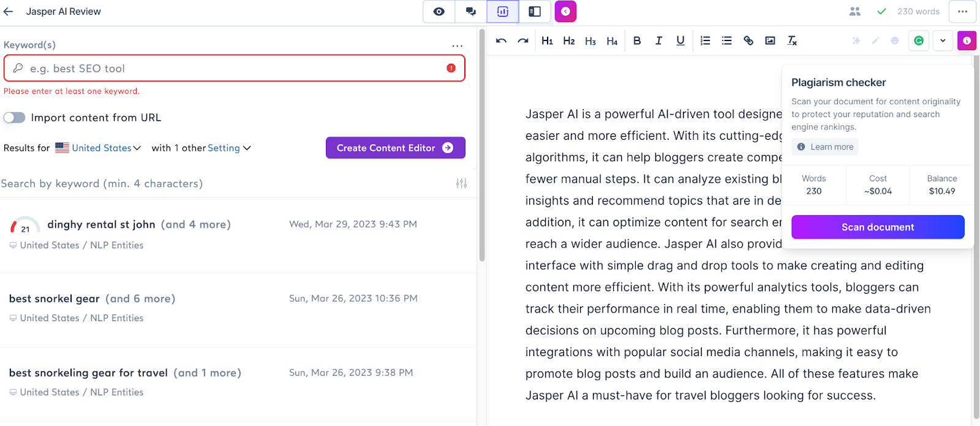Insert a bulleted list
Image resolution: width=980 pixels, height=426 pixels.
tap(727, 40)
